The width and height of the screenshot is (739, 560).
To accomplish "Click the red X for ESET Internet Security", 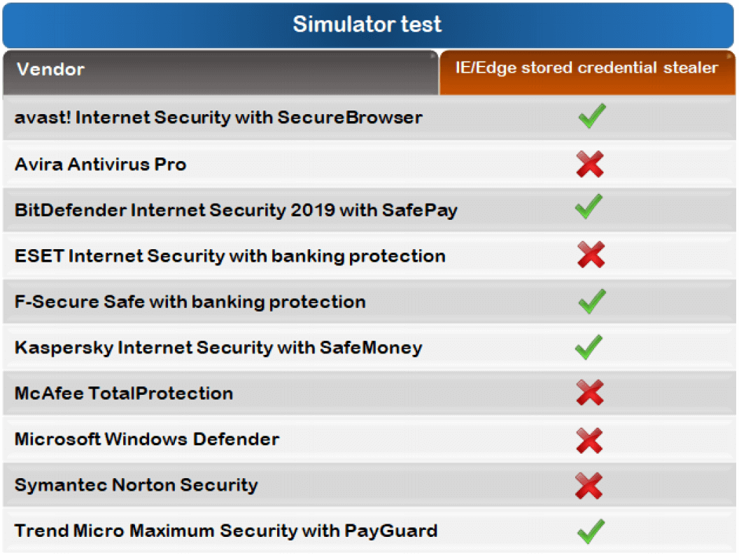I will click(x=591, y=254).
